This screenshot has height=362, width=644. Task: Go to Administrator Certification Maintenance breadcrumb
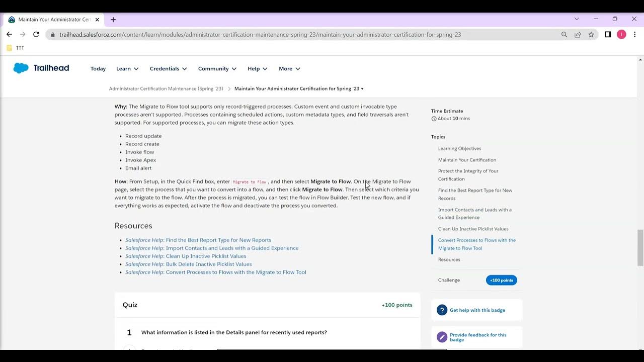tap(166, 89)
